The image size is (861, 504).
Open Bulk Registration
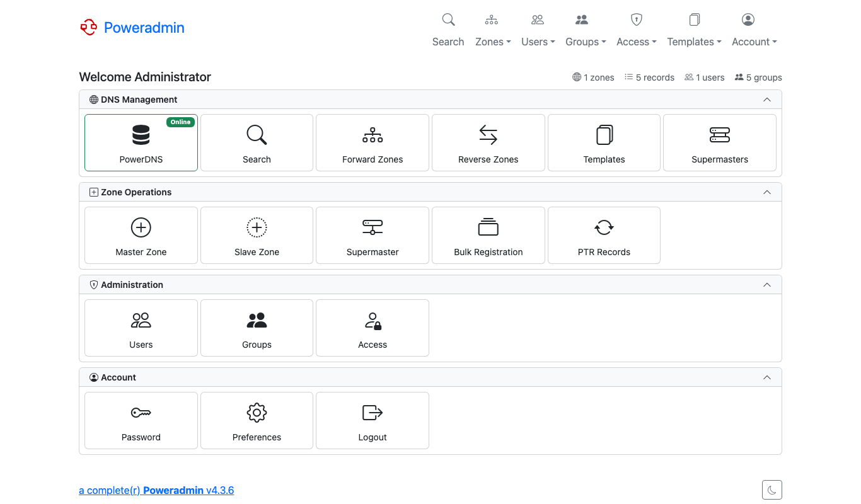click(x=488, y=235)
